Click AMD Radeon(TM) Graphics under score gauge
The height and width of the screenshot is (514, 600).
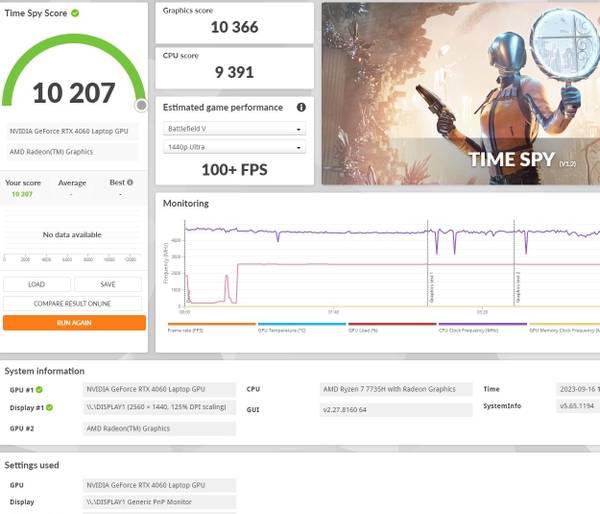(72, 152)
